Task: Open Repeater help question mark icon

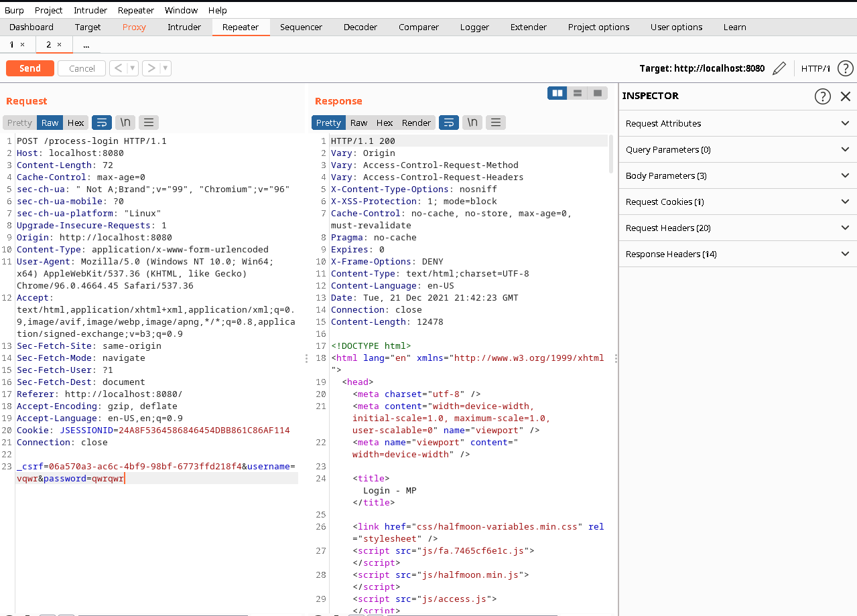Action: click(846, 68)
